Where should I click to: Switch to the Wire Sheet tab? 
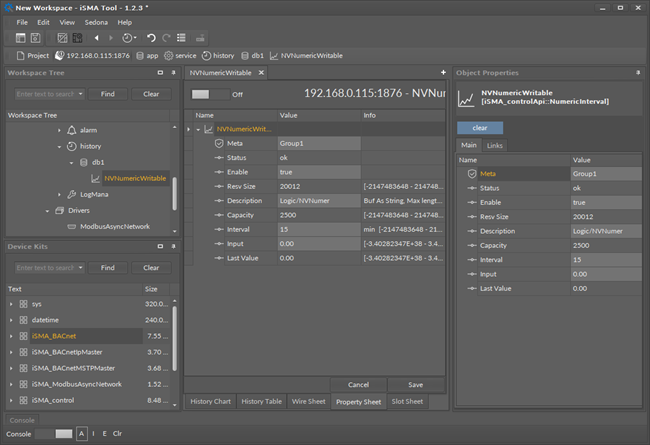309,401
